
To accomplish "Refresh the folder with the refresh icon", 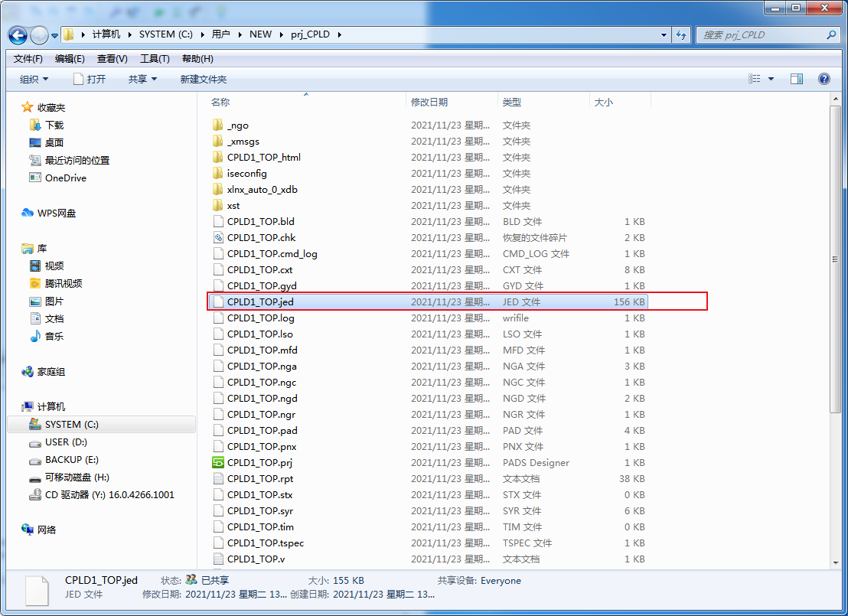I will coord(680,35).
